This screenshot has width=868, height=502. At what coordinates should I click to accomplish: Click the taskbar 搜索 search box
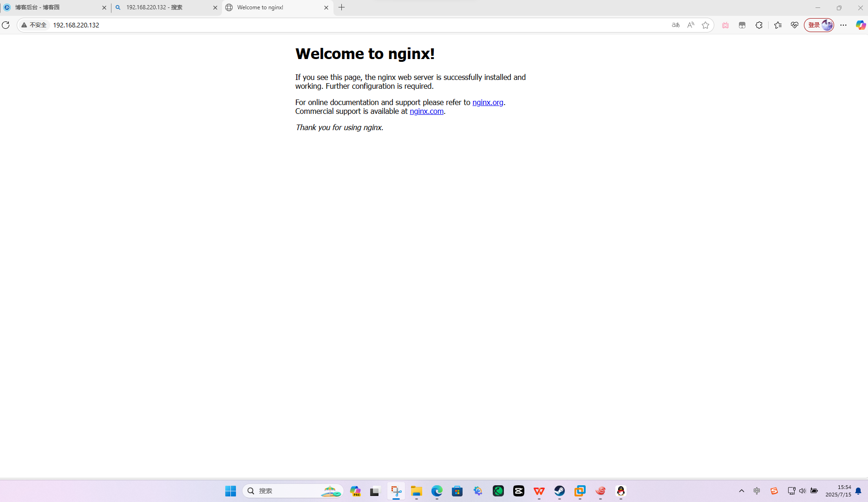click(x=293, y=491)
